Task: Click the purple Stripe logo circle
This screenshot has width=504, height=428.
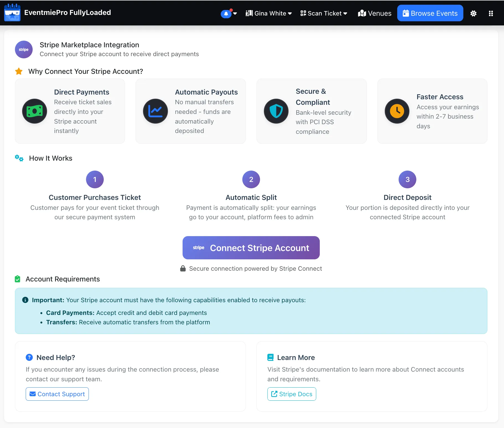Action: [24, 49]
